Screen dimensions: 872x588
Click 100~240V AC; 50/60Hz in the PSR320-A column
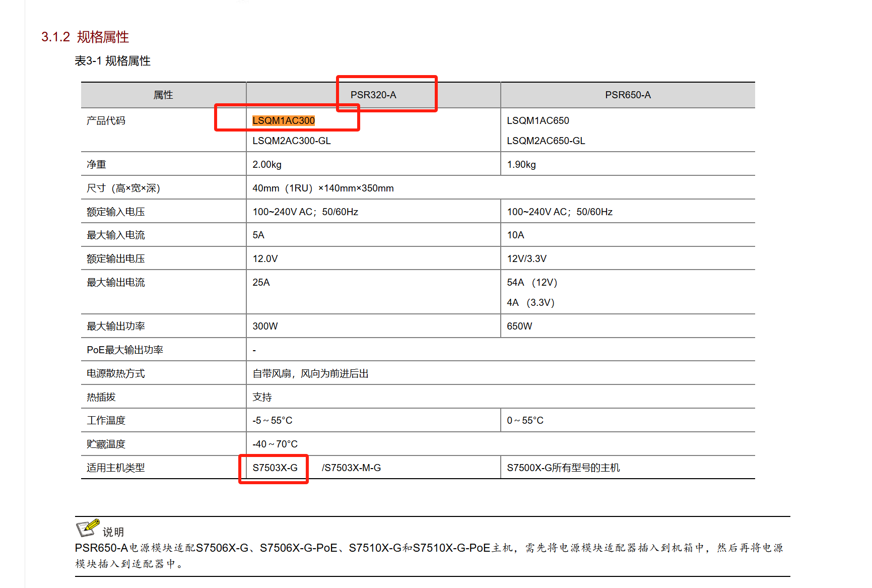coord(305,212)
